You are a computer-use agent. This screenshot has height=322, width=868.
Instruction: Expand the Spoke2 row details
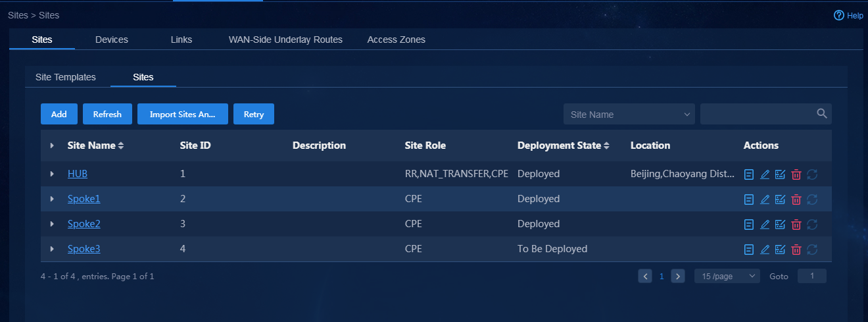[x=52, y=225]
